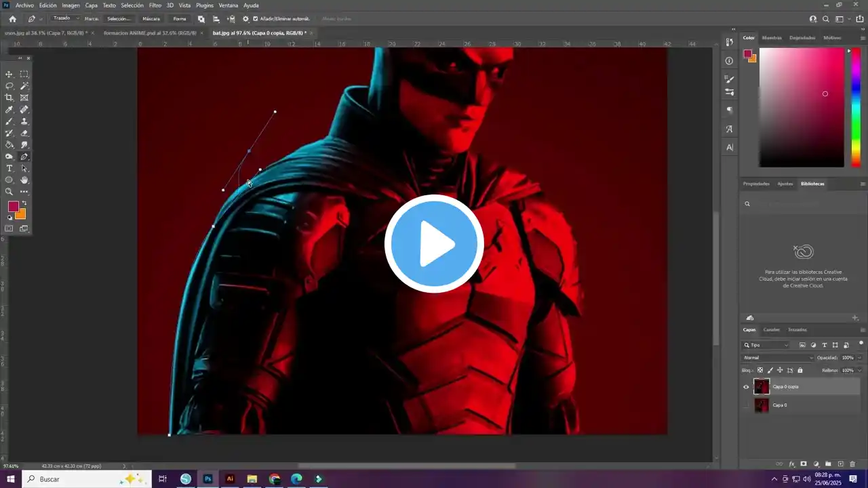Select the Pen tool in toolbox
Viewport: 868px width, 488px height.
(24, 157)
